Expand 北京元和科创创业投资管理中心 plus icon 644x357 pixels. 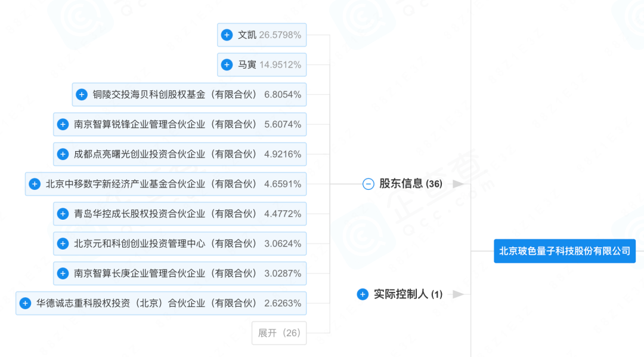(x=63, y=244)
